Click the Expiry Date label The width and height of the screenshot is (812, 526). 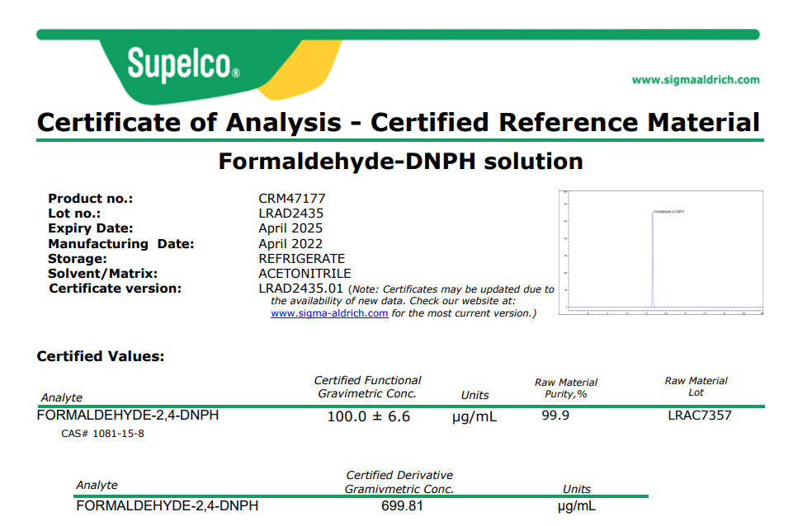point(91,228)
